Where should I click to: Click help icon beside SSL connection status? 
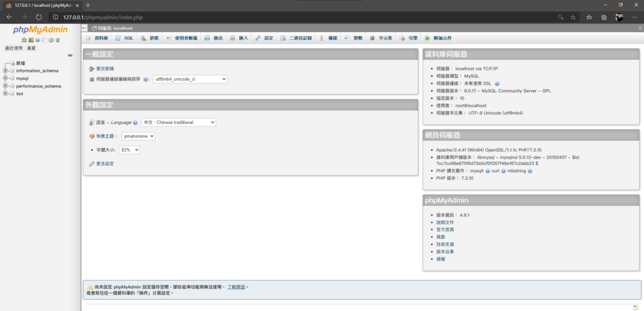[x=497, y=83]
